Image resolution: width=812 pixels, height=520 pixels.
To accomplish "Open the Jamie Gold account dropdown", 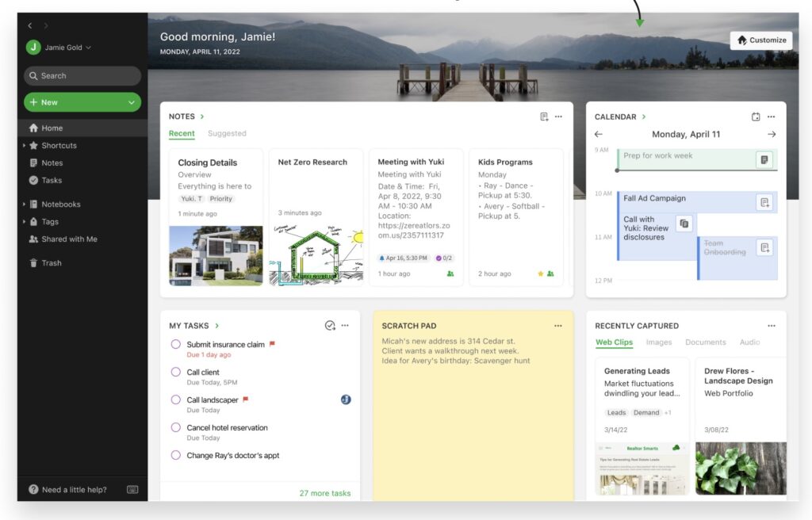I will (x=68, y=47).
